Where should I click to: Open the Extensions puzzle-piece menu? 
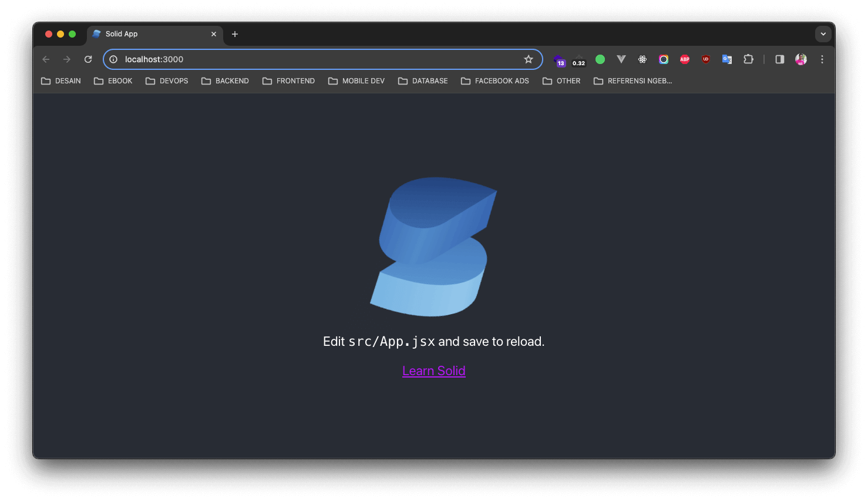[x=748, y=59]
